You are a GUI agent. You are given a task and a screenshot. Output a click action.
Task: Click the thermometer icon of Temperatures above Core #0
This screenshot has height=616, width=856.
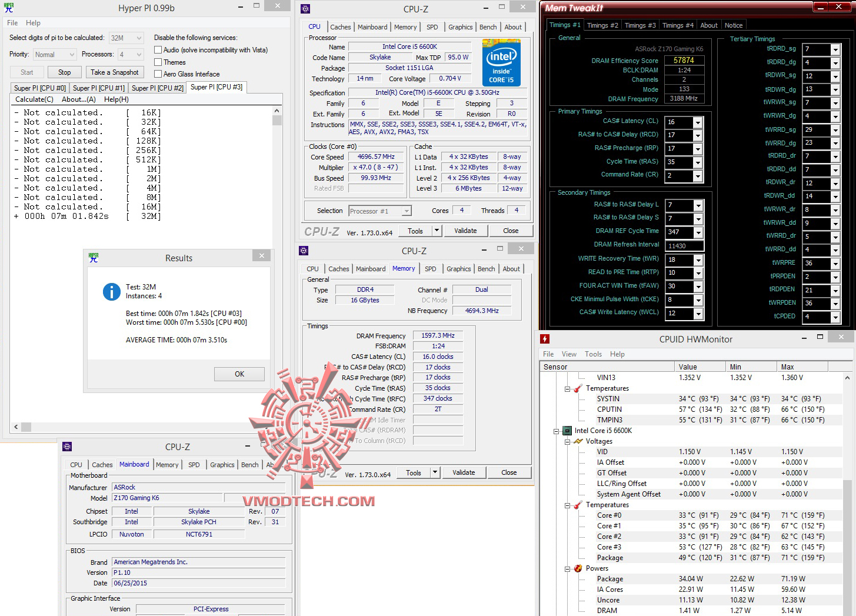pos(578,505)
